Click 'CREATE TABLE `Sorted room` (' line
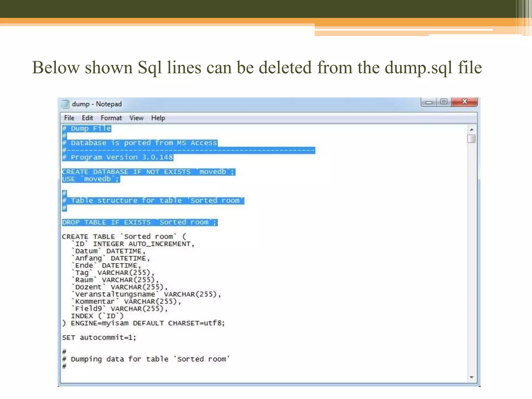 [x=124, y=237]
